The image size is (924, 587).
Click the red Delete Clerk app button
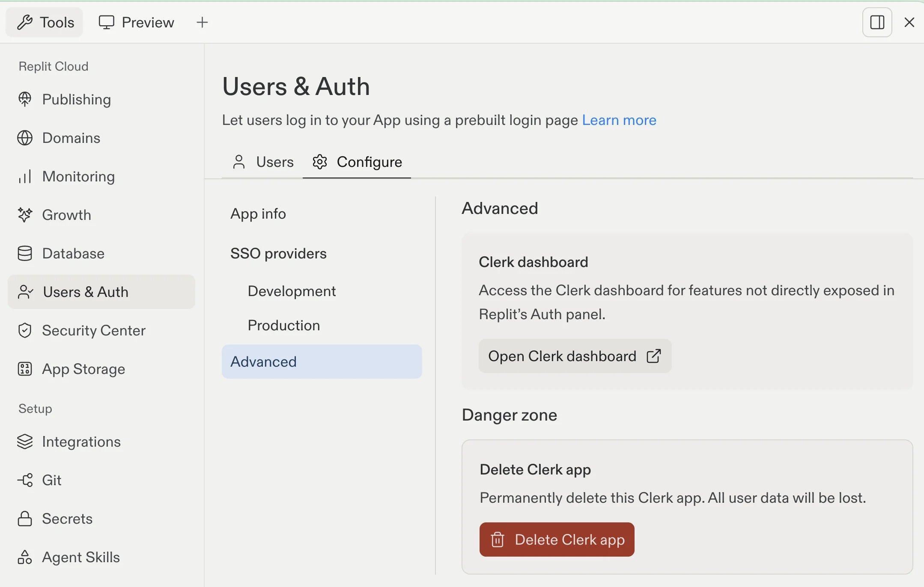(557, 540)
